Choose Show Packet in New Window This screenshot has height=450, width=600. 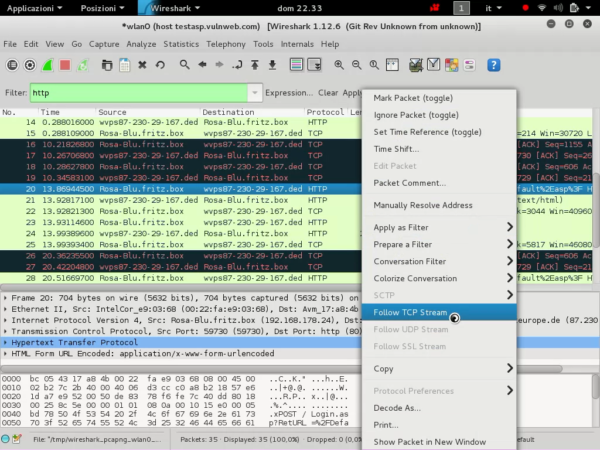(x=439, y=442)
